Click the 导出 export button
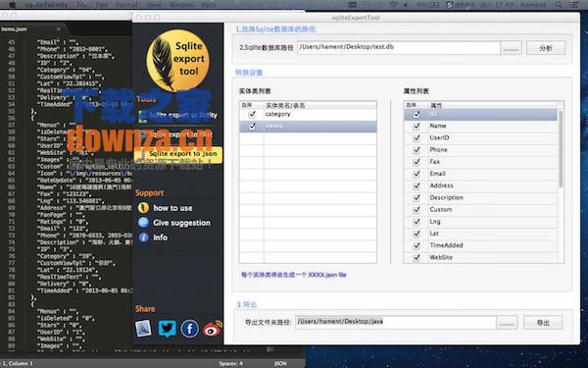Image resolution: width=588 pixels, height=368 pixels. coord(543,323)
